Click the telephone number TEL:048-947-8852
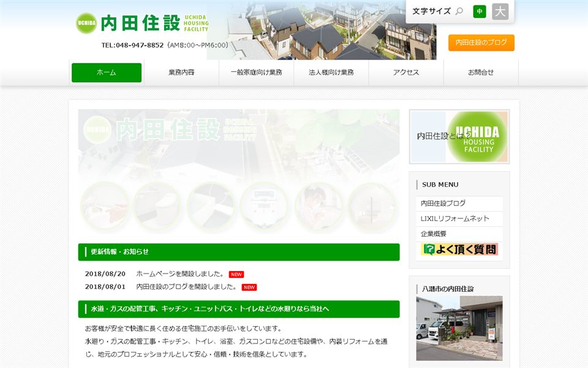The width and height of the screenshot is (588, 368). click(x=132, y=45)
